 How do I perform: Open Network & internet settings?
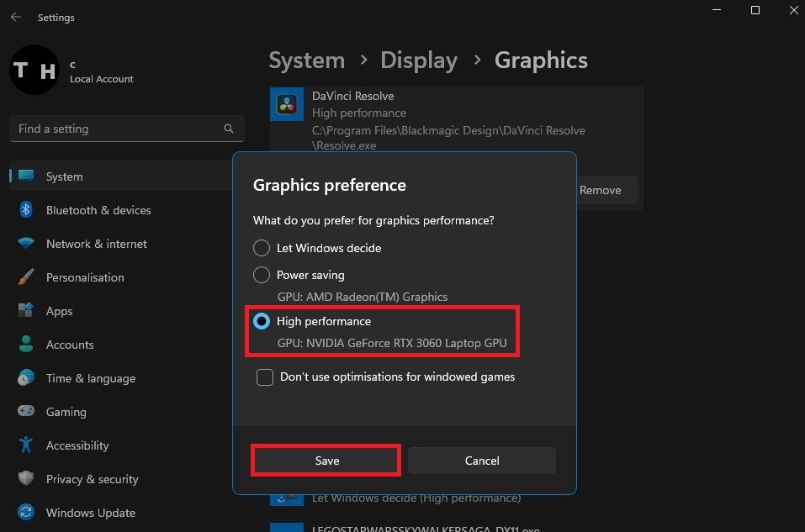pos(96,244)
